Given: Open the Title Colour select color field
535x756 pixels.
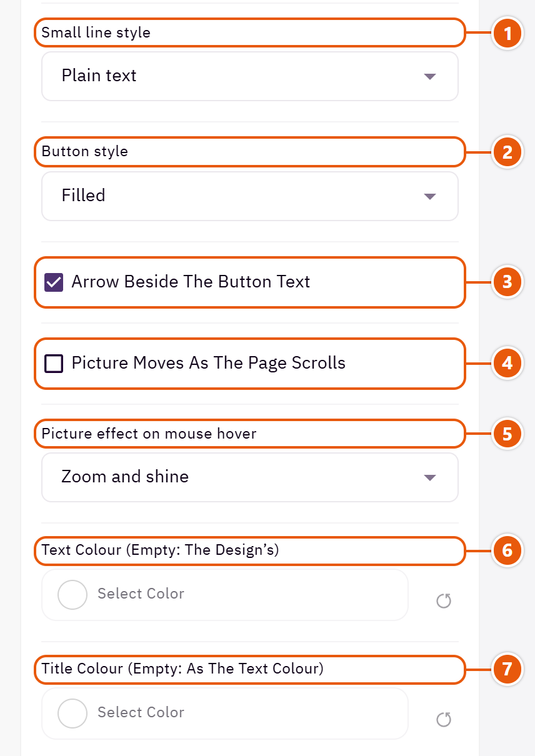Looking at the screenshot, I should point(225,714).
